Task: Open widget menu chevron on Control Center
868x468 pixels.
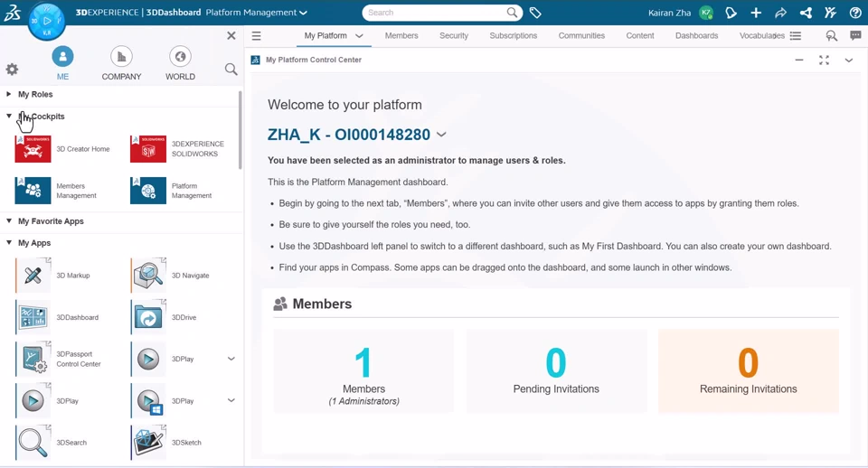Action: 849,61
